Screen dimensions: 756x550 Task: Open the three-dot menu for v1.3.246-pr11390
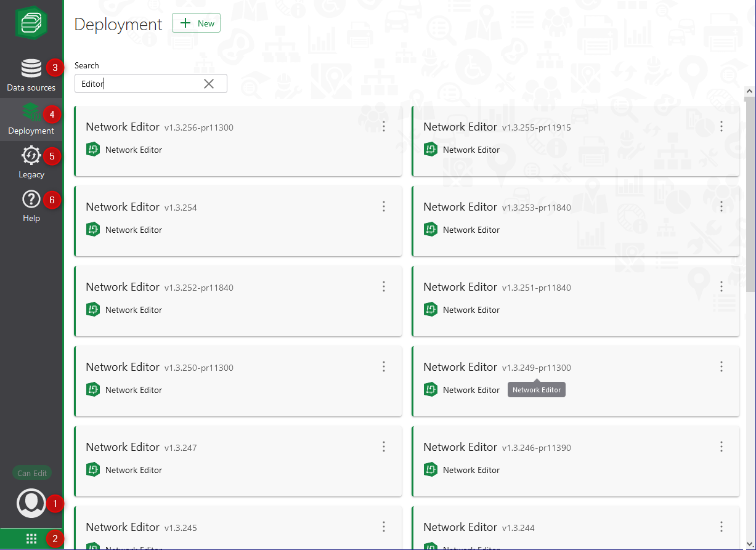[x=721, y=447]
